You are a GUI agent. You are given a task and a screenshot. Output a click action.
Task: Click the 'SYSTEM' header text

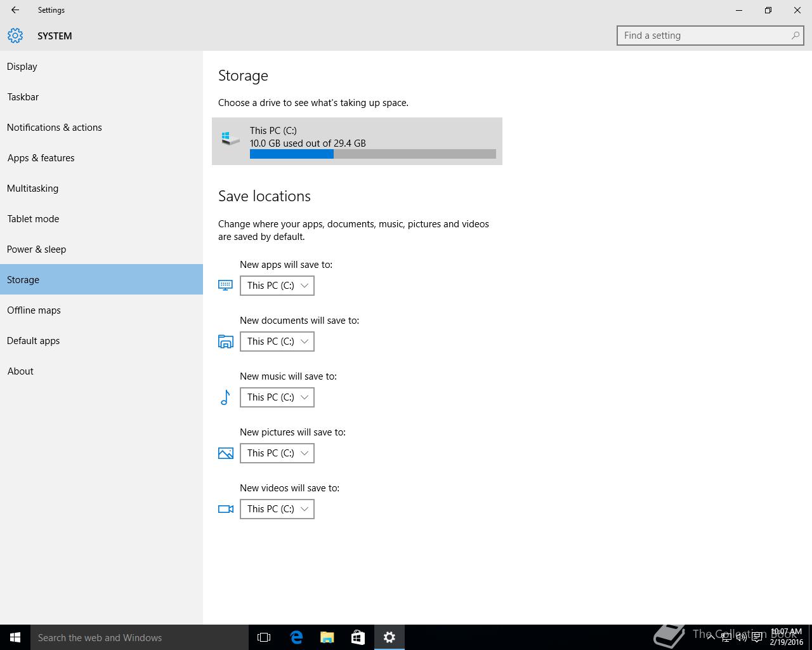point(55,36)
